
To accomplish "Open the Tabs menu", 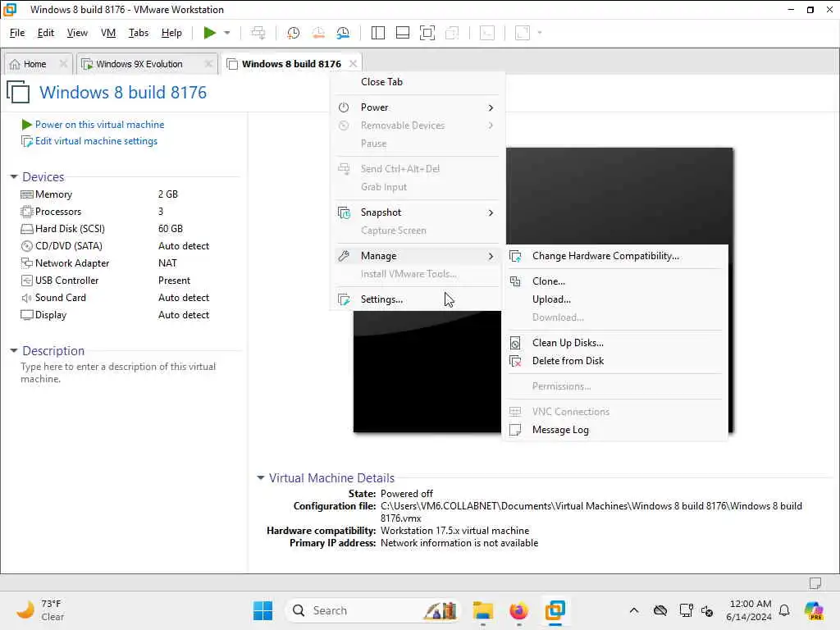I will pyautogui.click(x=138, y=33).
